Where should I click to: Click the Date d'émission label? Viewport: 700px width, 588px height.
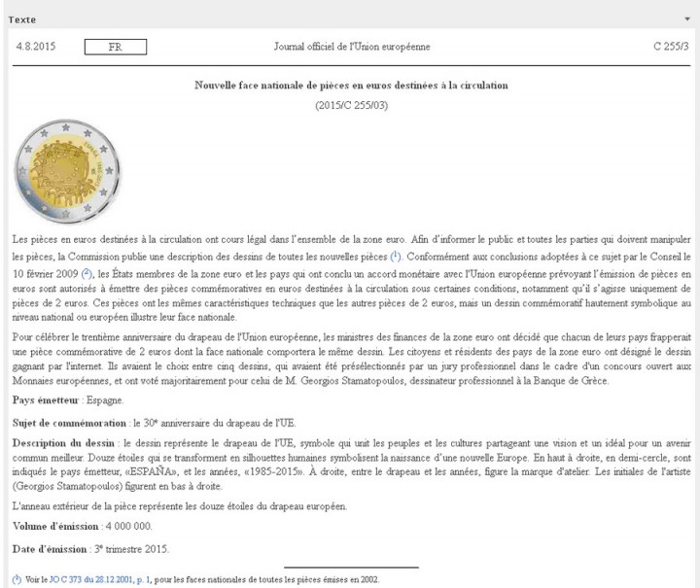point(51,549)
